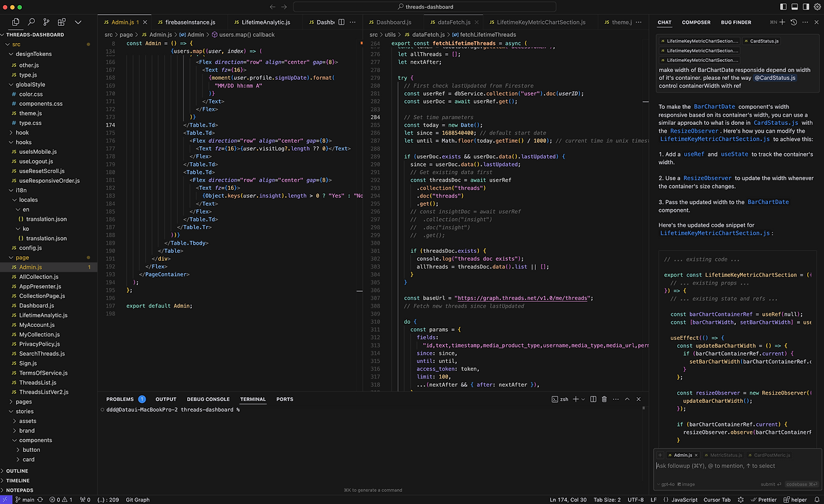The width and height of the screenshot is (824, 504).
Task: Open the terminal launch profile dropdown
Action: click(x=583, y=399)
